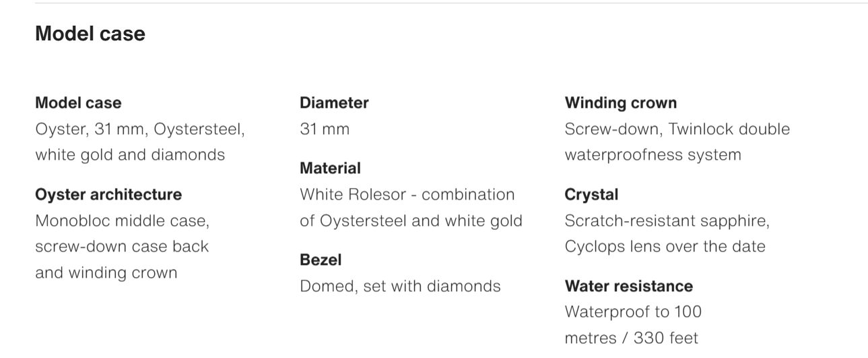Select the "White Rolesor - combination" text line
868x358 pixels.
point(407,195)
